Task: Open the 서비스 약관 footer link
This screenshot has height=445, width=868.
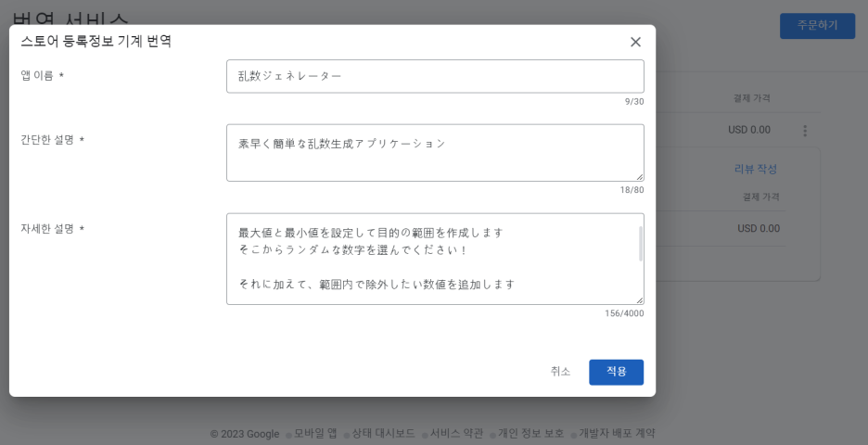Action: 456,433
